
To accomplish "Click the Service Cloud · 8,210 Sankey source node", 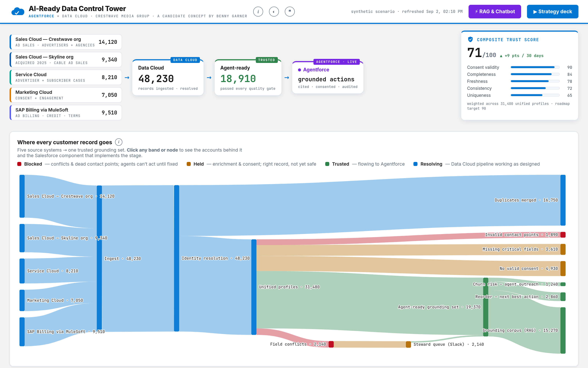I will [22, 271].
